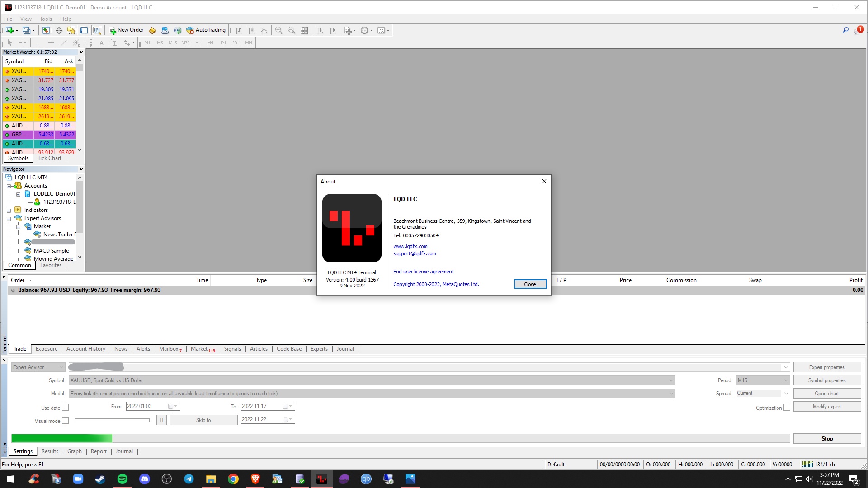Open the Expert Advisor type dropdown

pos(38,367)
